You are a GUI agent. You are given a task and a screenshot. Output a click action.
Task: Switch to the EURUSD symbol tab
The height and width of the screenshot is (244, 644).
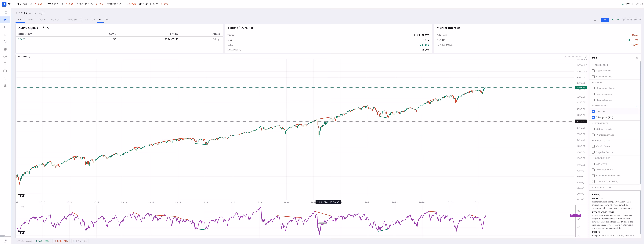(x=56, y=20)
